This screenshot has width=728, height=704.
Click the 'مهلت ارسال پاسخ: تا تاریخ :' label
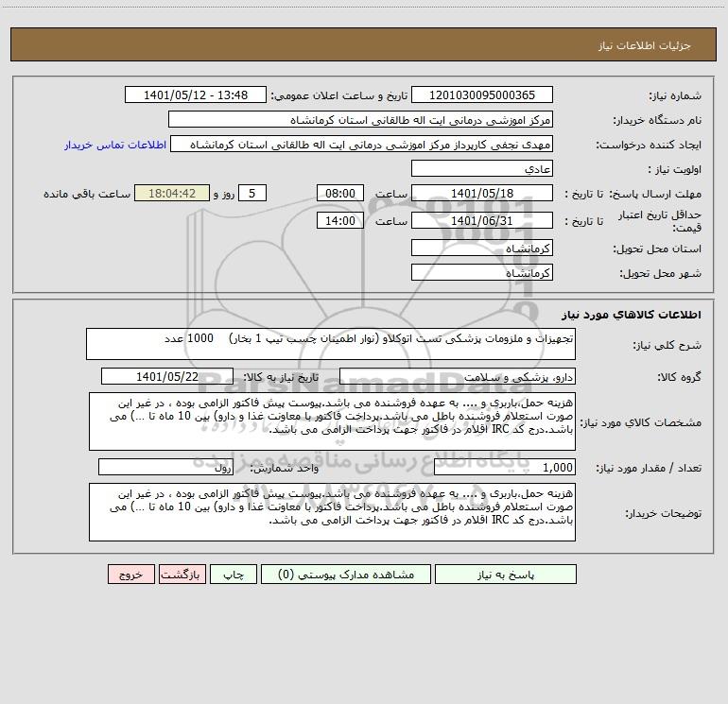[x=633, y=194]
